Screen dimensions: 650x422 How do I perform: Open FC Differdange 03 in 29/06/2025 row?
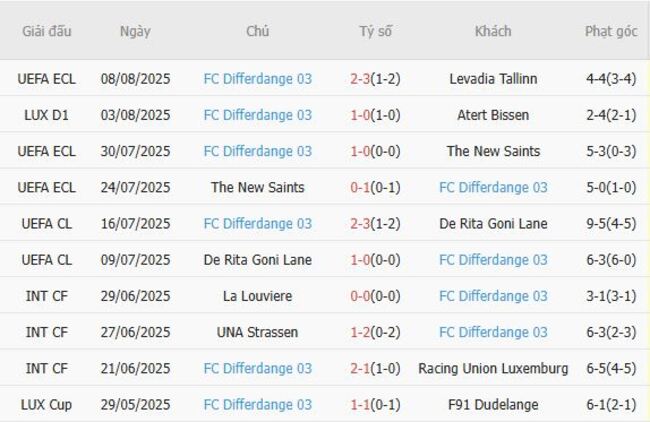(493, 296)
